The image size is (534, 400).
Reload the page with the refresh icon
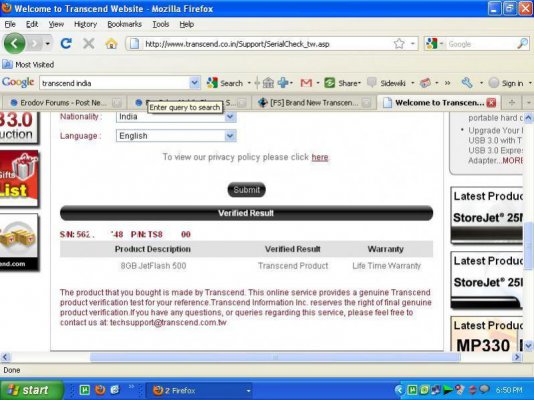pyautogui.click(x=66, y=44)
